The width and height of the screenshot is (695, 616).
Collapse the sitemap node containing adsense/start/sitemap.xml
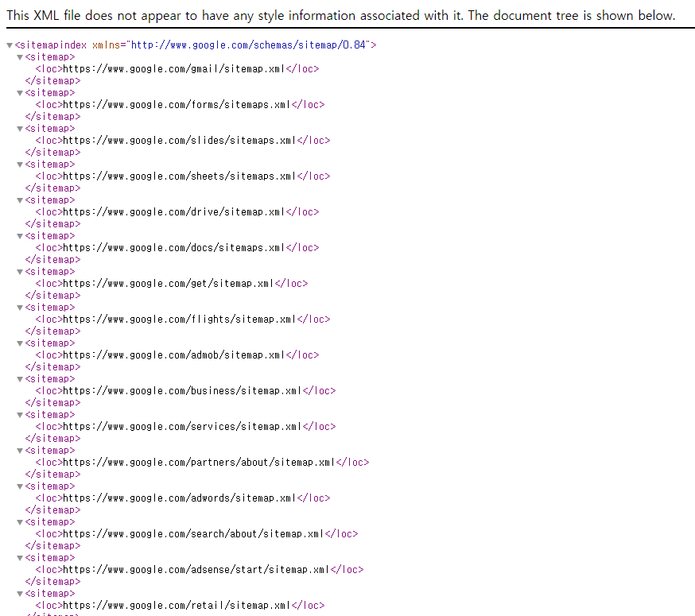pos(20,559)
